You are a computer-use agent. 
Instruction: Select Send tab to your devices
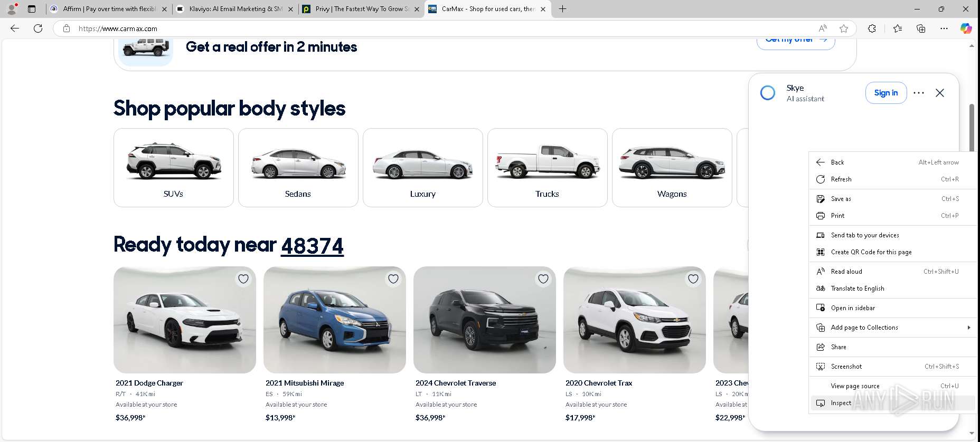892,235
